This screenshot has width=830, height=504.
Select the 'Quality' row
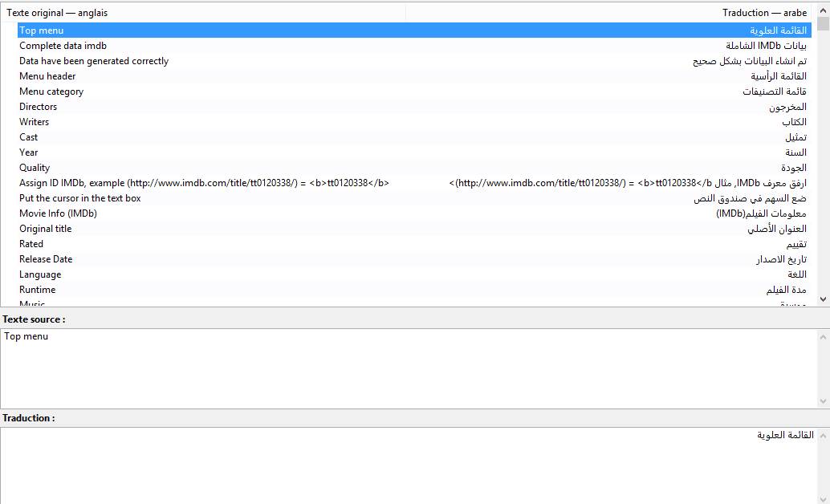(x=414, y=168)
